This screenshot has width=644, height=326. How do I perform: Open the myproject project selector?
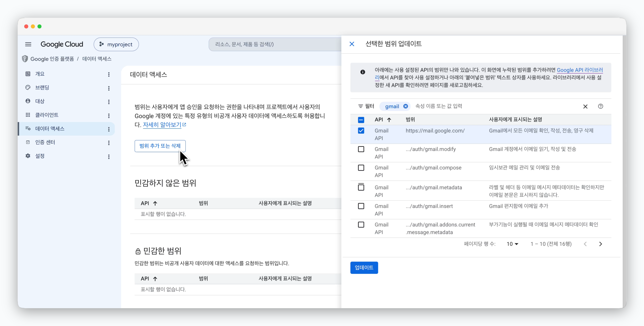coord(116,44)
